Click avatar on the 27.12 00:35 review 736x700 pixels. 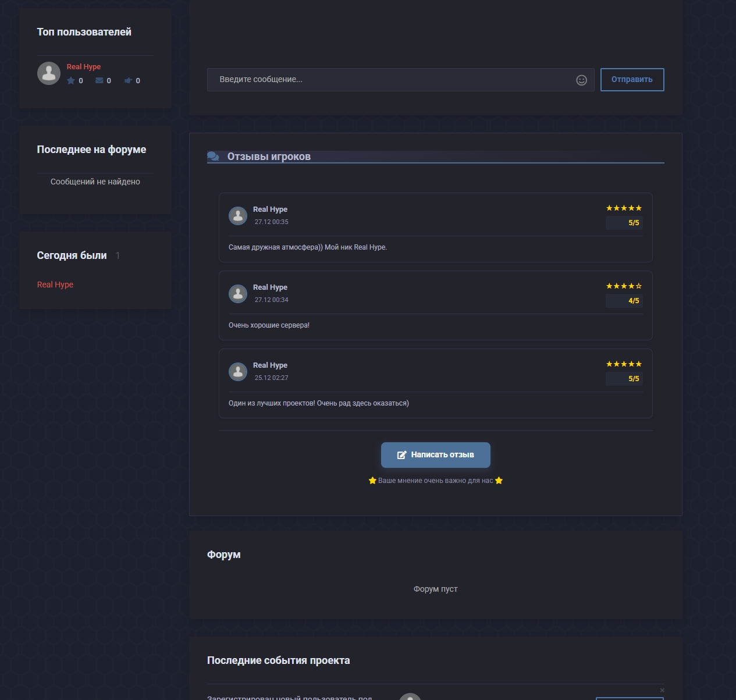click(238, 216)
